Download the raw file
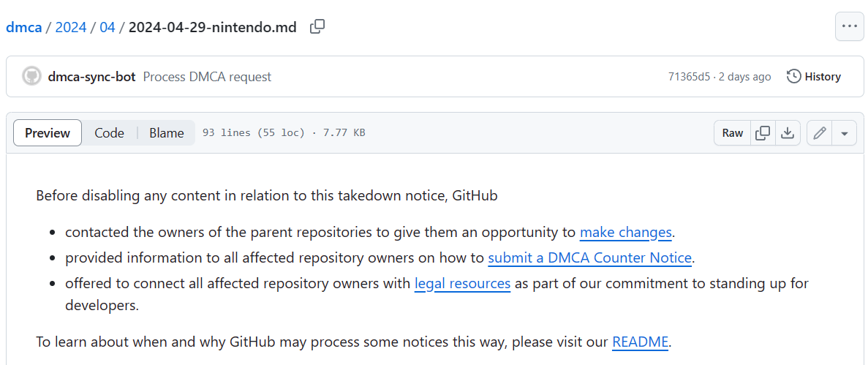 tap(788, 133)
